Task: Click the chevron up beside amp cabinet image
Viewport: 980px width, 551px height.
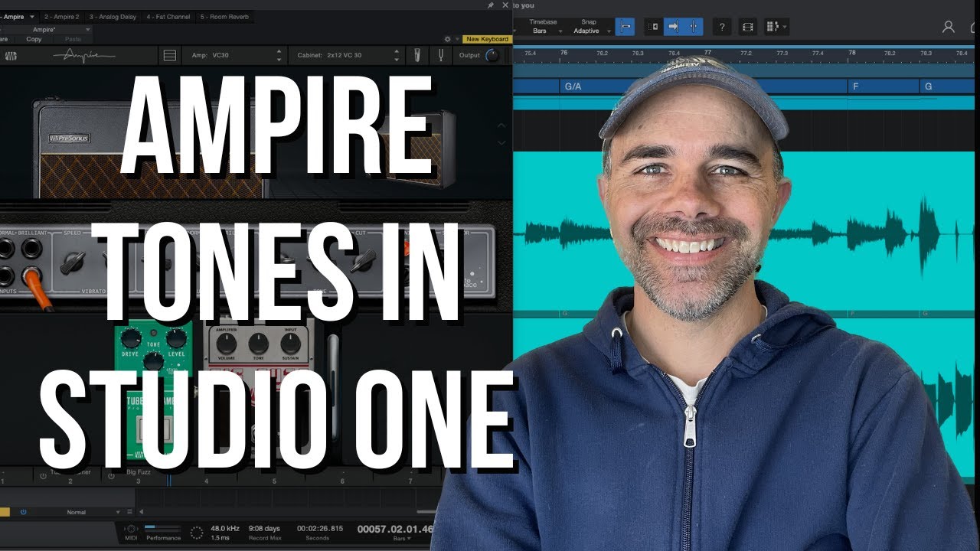Action: (x=501, y=126)
